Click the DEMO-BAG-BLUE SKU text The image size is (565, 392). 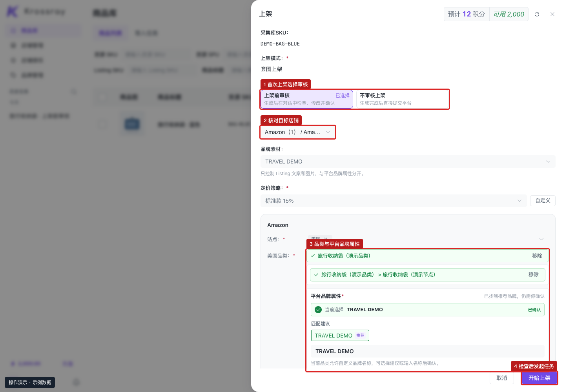(280, 44)
